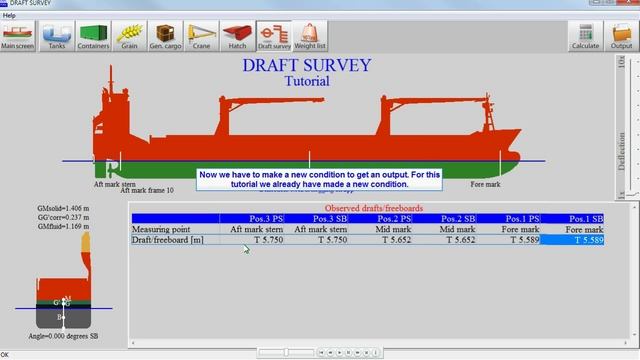Image resolution: width=640 pixels, height=360 pixels.
Task: Click the Output toolbar icon
Action: (621, 36)
